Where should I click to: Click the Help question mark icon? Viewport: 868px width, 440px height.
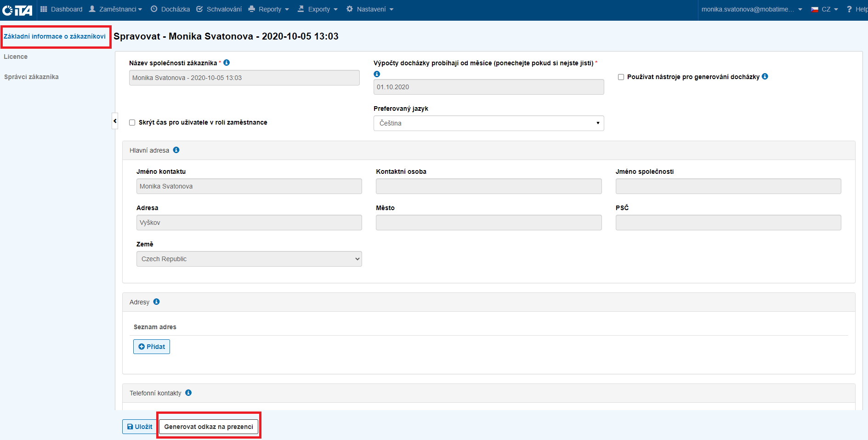click(x=849, y=9)
